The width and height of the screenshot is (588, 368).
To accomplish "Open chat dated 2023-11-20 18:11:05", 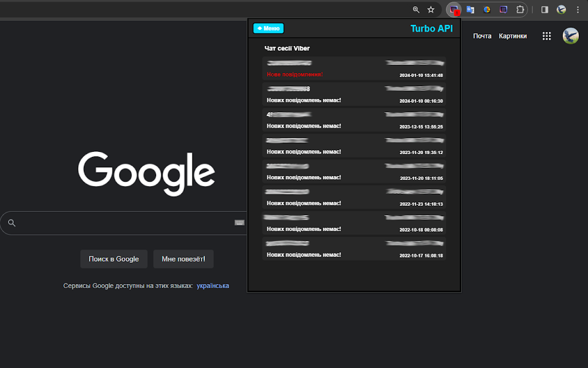I will pos(354,171).
